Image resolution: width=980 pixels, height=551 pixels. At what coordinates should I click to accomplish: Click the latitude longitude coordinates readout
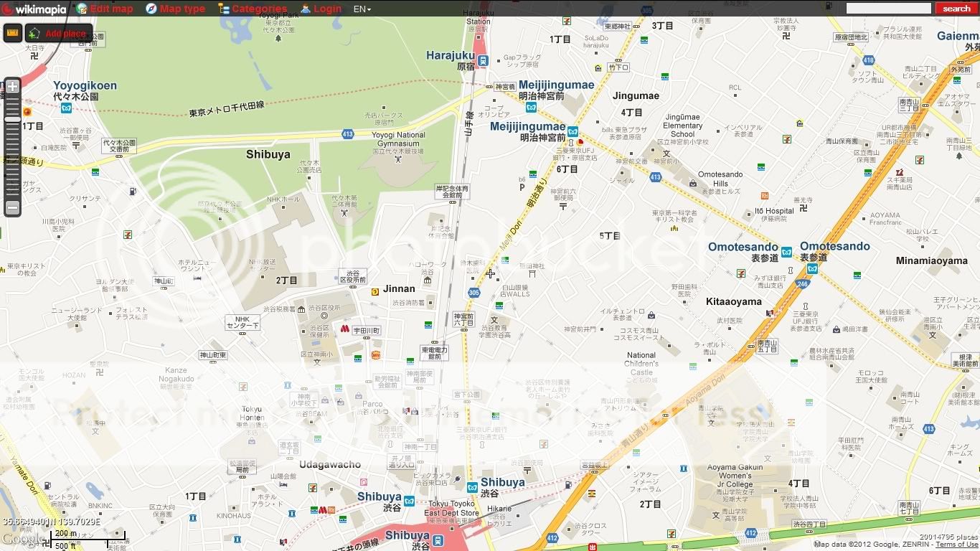(x=52, y=522)
